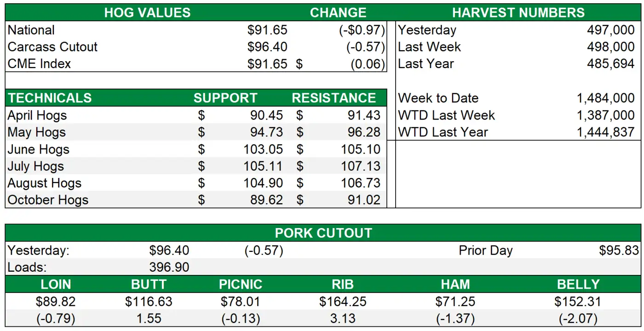Image resolution: width=644 pixels, height=331 pixels.
Task: Click the CME Index change value (0.06)
Action: [x=368, y=64]
